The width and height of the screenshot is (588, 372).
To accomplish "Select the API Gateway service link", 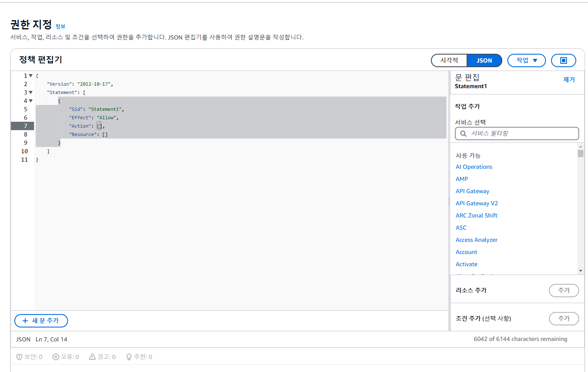I will [x=472, y=191].
